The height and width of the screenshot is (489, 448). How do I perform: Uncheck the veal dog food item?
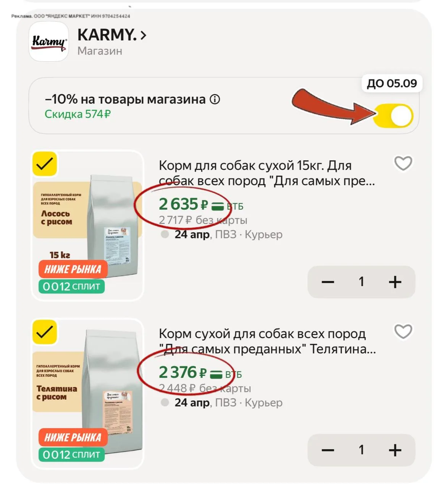point(45,332)
